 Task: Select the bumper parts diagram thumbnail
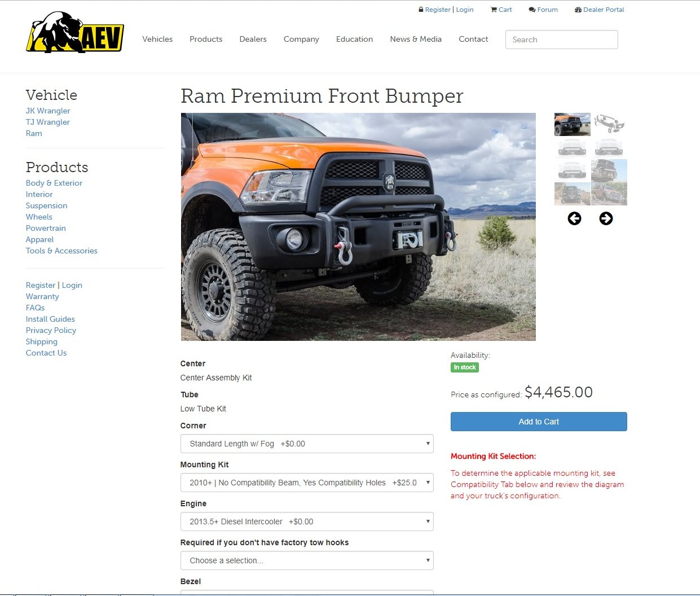coord(609,124)
